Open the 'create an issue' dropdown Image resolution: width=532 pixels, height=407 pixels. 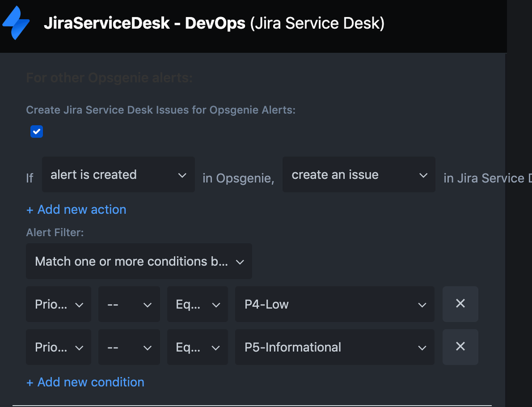[359, 175]
